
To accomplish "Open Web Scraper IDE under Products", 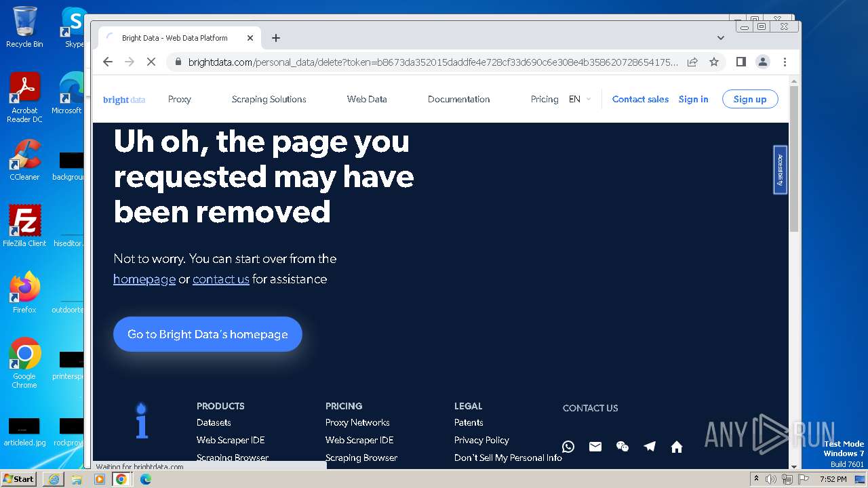I will click(231, 440).
